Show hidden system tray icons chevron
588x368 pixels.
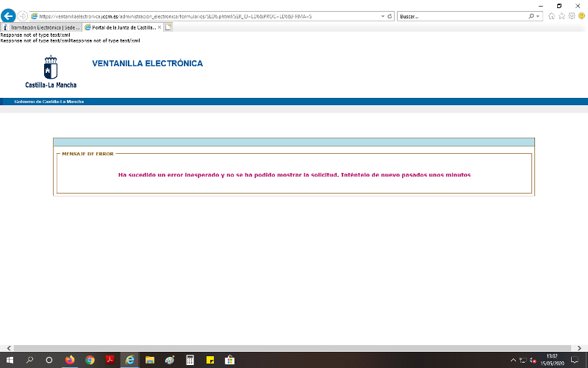point(513,360)
